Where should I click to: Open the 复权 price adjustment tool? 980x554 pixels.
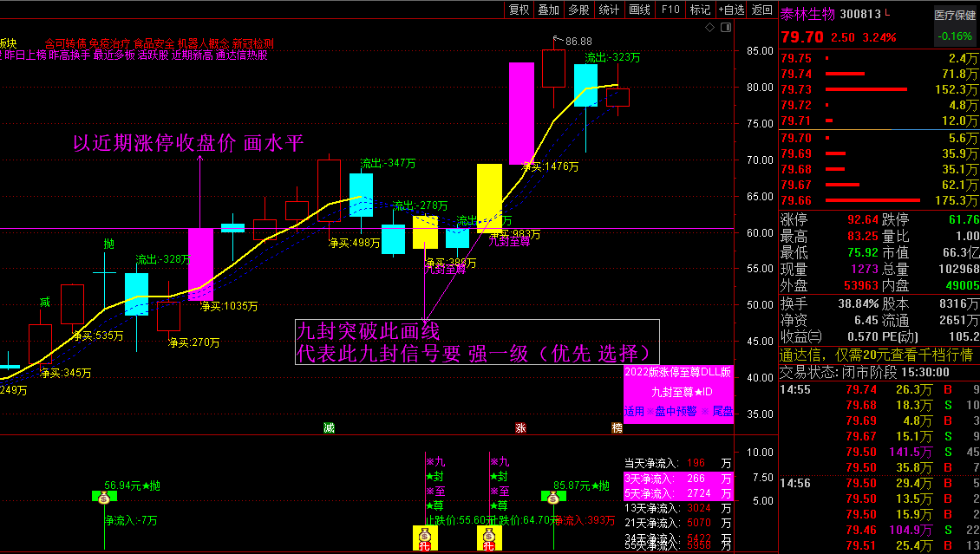(519, 10)
